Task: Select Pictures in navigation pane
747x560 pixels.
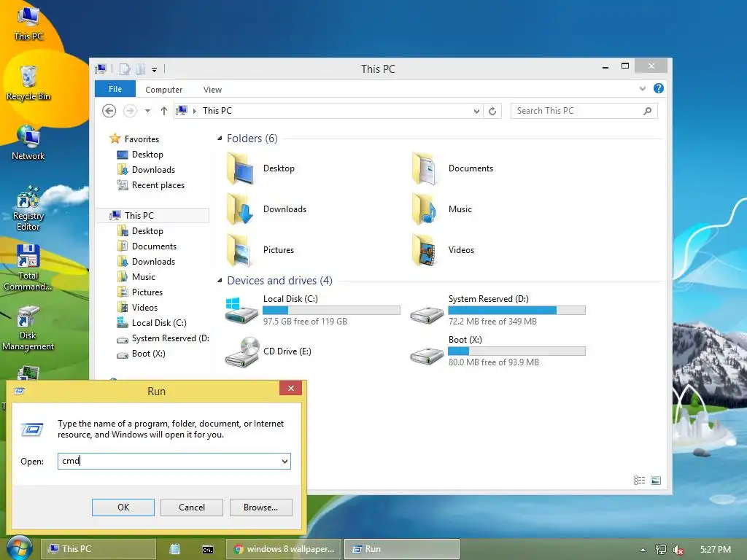Action: [x=139, y=292]
